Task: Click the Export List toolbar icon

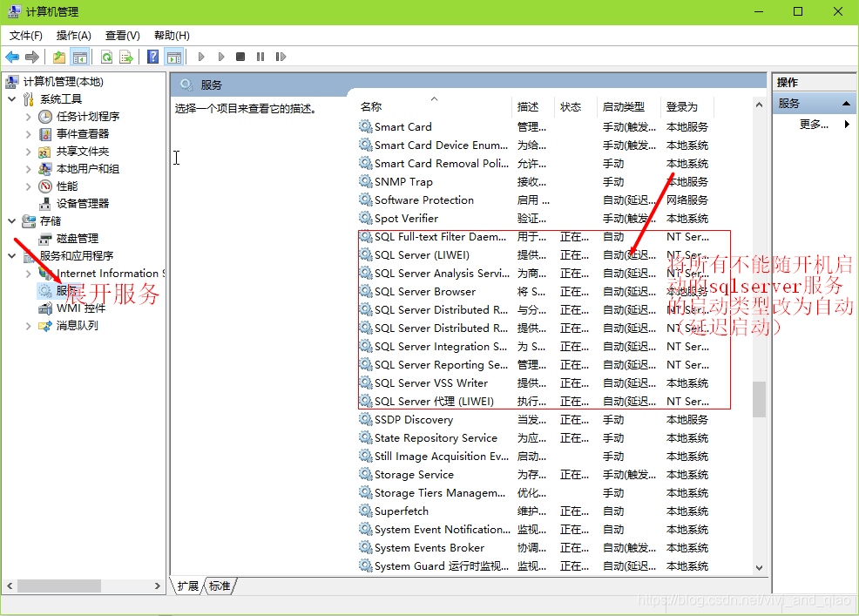Action: point(125,57)
